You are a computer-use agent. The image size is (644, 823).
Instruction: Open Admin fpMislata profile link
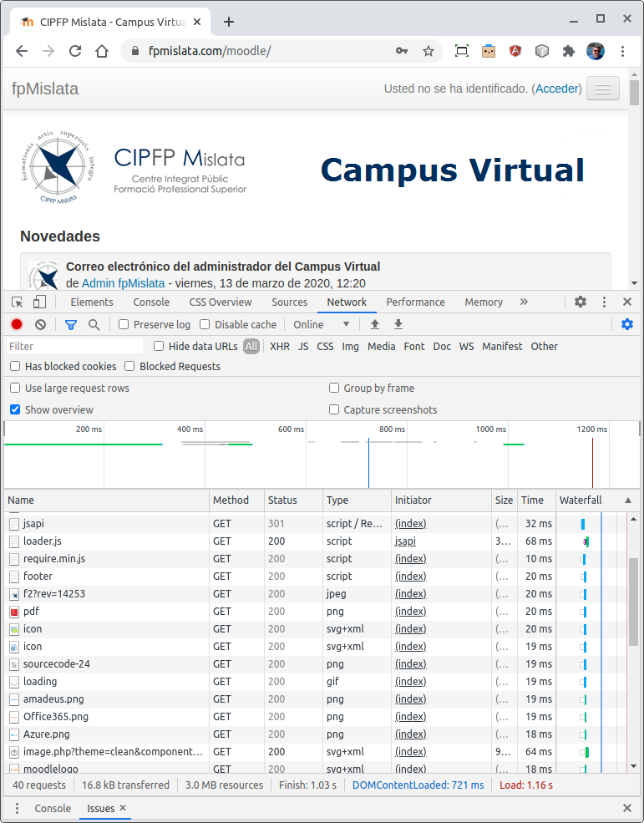(123, 283)
